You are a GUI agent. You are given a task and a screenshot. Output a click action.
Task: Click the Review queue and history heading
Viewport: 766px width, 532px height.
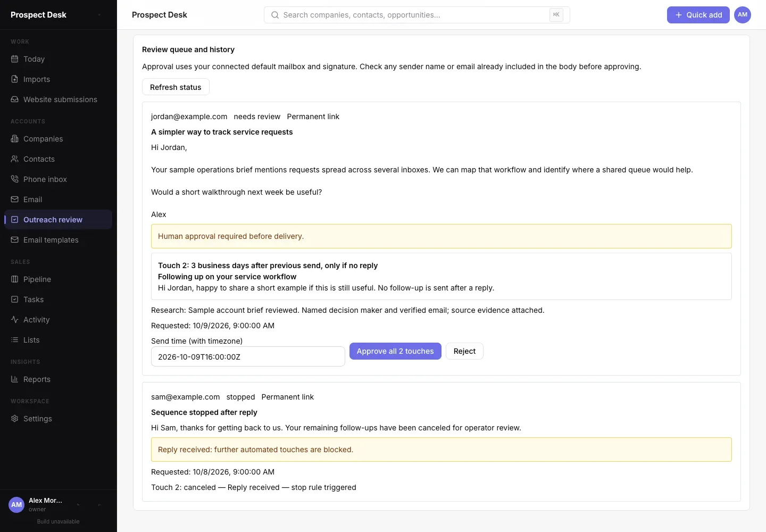coord(188,49)
